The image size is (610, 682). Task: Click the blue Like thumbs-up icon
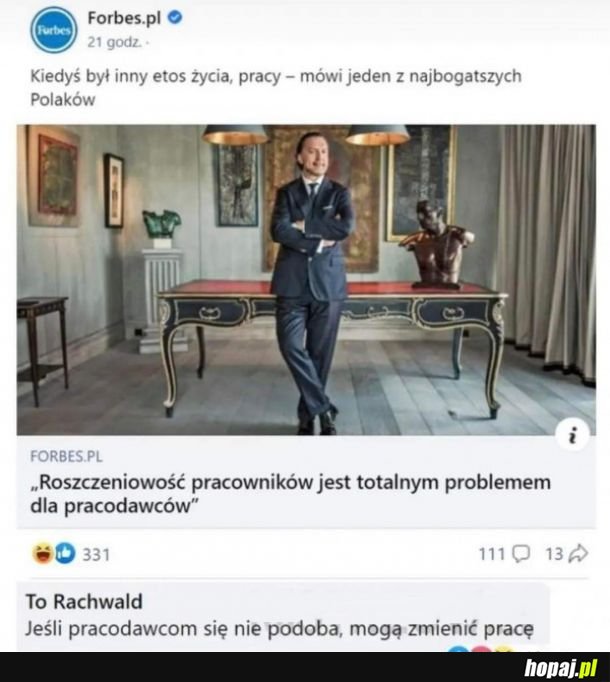point(63,553)
